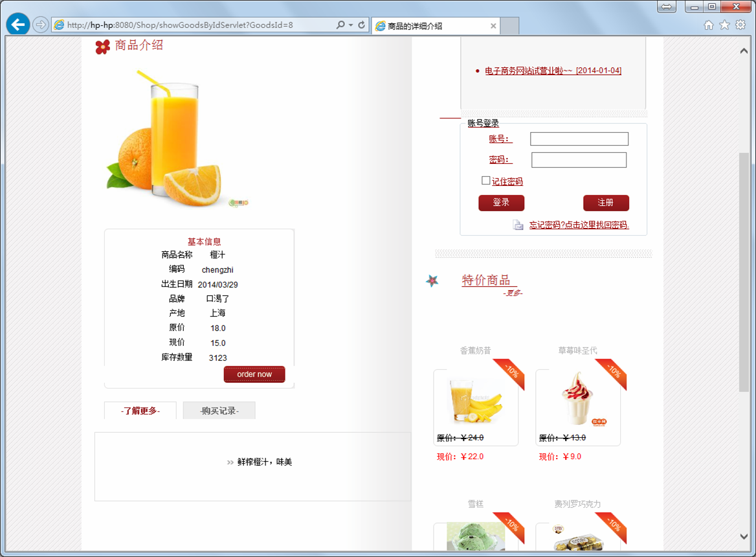Click the vertical scrollbar thumb
This screenshot has height=557, width=756.
[744, 273]
